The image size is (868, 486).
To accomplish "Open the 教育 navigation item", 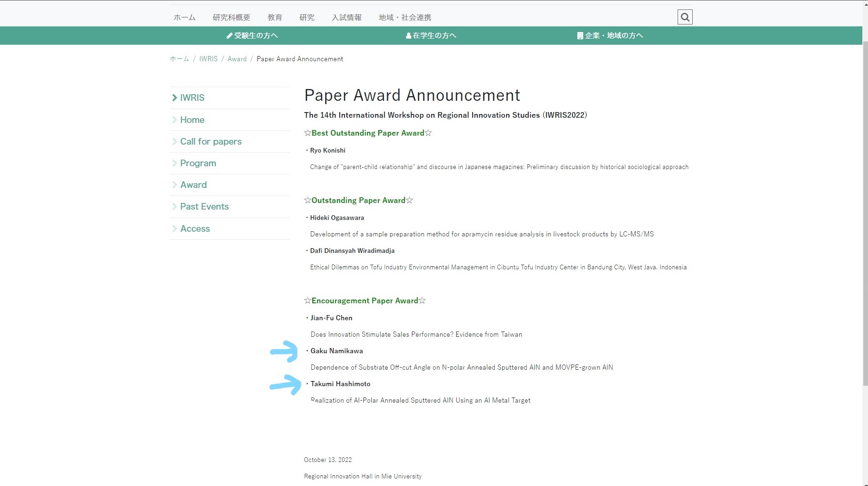I will 275,17.
